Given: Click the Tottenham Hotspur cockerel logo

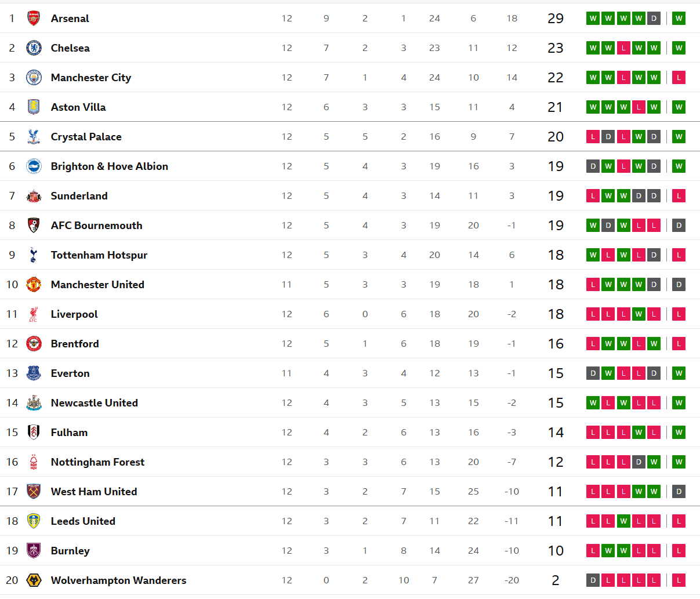Looking at the screenshot, I should click(x=34, y=255).
